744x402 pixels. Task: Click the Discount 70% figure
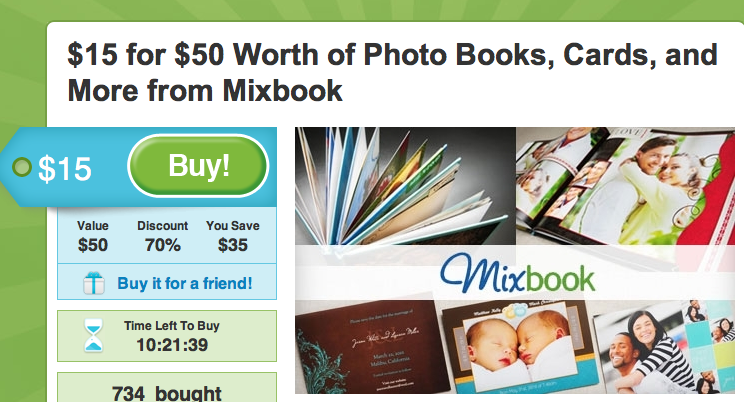click(x=163, y=236)
